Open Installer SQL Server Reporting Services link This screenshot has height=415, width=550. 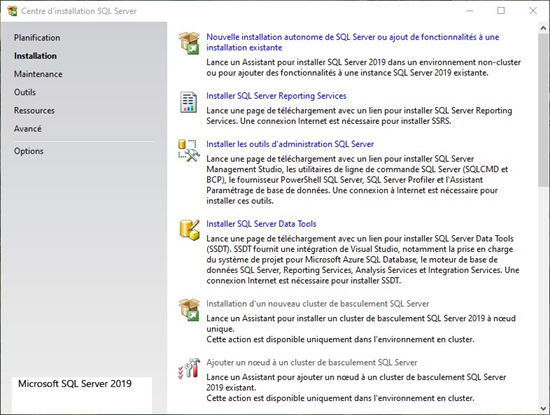276,96
